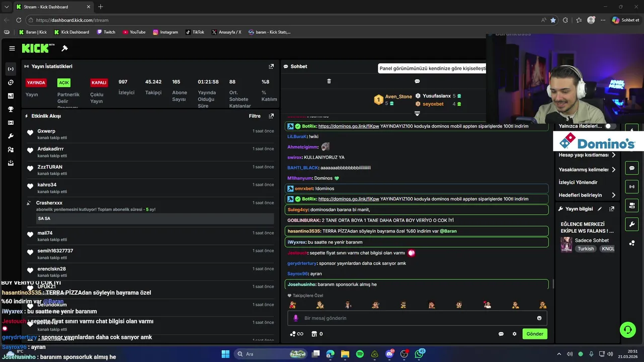Screen dimensions: 644x362
Task: Pop out the Etkinlik Akışı panel
Action: coord(271,116)
